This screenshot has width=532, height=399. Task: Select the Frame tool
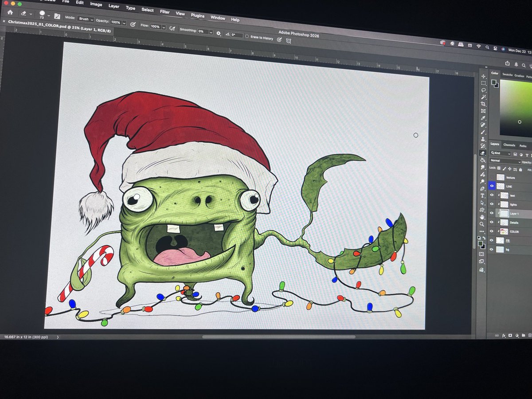pos(483,111)
